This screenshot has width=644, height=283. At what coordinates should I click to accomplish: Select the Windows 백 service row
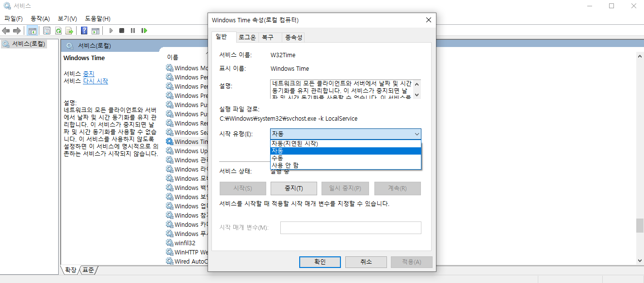[x=187, y=188]
